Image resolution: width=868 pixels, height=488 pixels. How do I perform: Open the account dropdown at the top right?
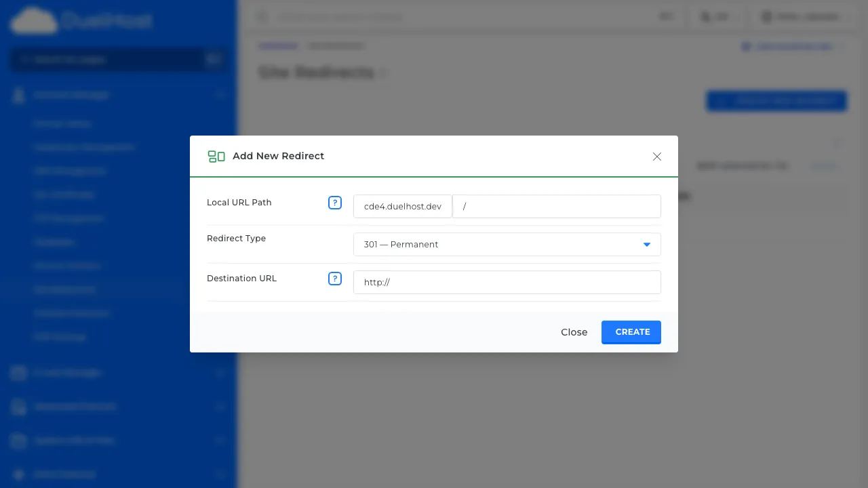click(x=804, y=16)
